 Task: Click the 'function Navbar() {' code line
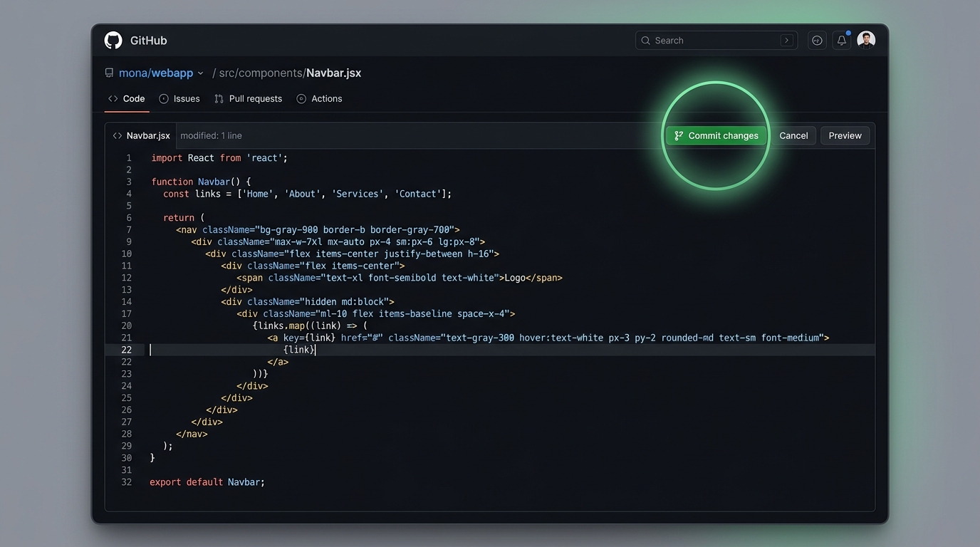[x=201, y=182]
